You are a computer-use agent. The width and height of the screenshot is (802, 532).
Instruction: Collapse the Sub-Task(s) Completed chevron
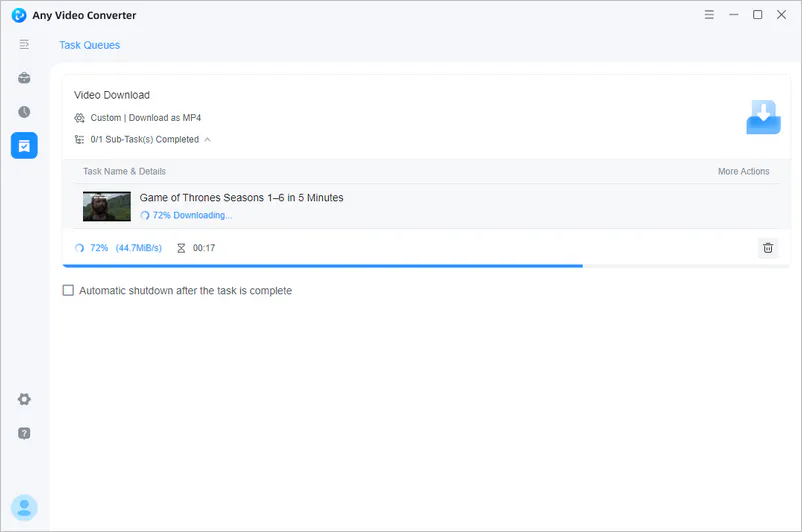coord(208,140)
